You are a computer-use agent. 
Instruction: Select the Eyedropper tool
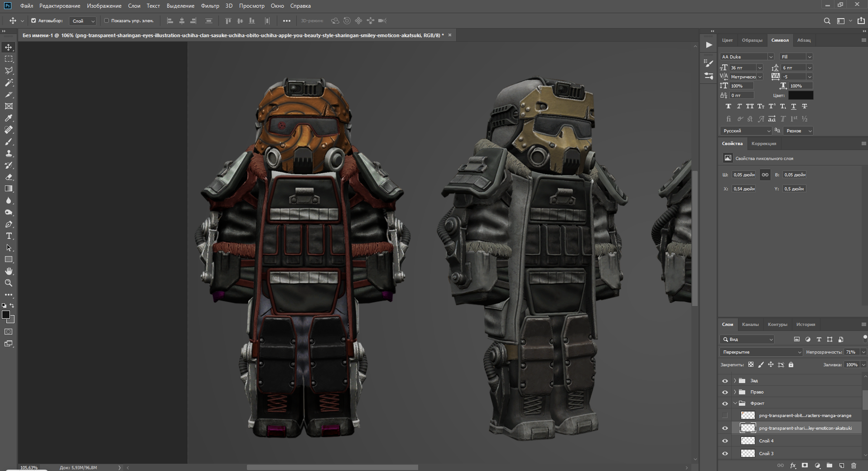[9, 118]
